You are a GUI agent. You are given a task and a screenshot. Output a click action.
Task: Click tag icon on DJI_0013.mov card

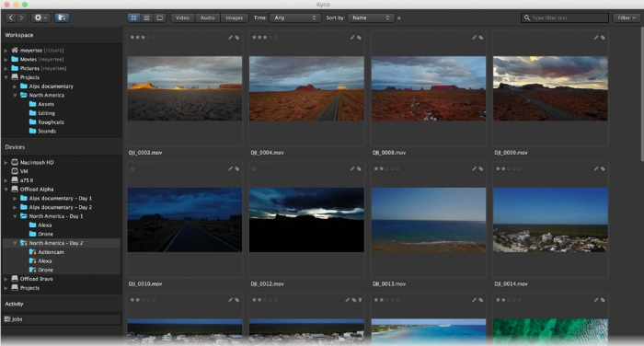tap(481, 169)
